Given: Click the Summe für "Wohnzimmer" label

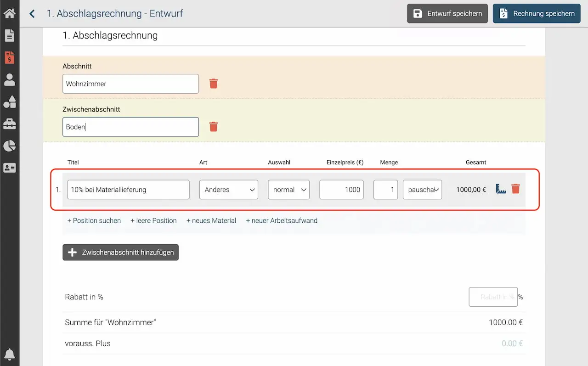Looking at the screenshot, I should click(x=111, y=322).
